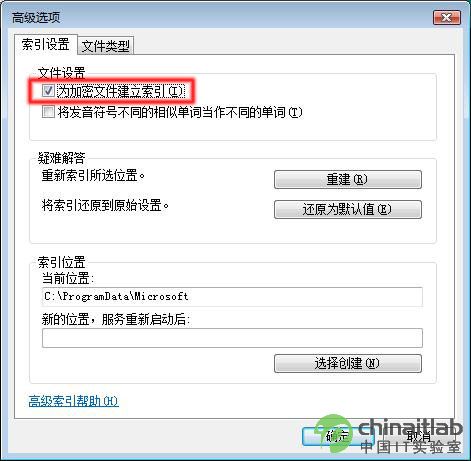Switch to the 索引设置 tab
This screenshot has height=461, width=471.
point(46,44)
